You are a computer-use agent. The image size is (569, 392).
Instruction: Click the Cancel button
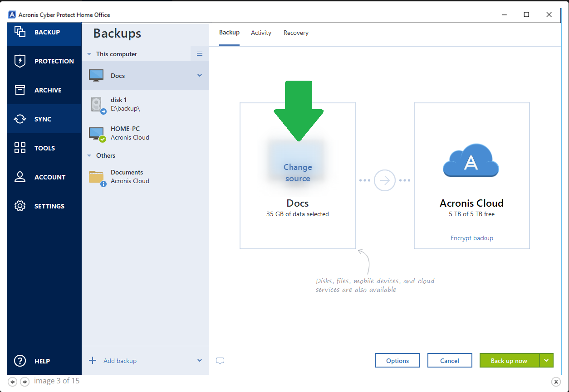(450, 361)
